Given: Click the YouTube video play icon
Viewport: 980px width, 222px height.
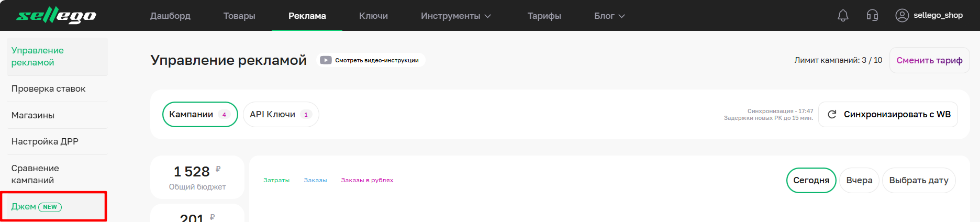Looking at the screenshot, I should click(326, 60).
